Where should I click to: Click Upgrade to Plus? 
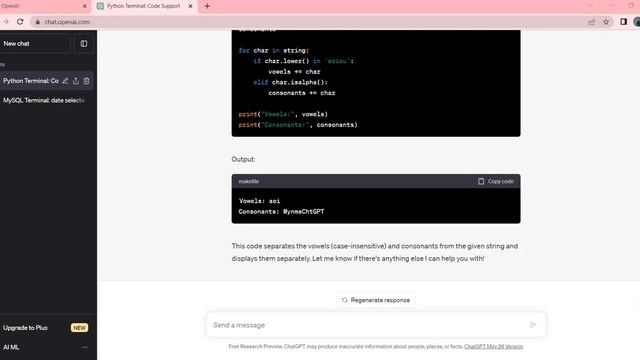(25, 328)
